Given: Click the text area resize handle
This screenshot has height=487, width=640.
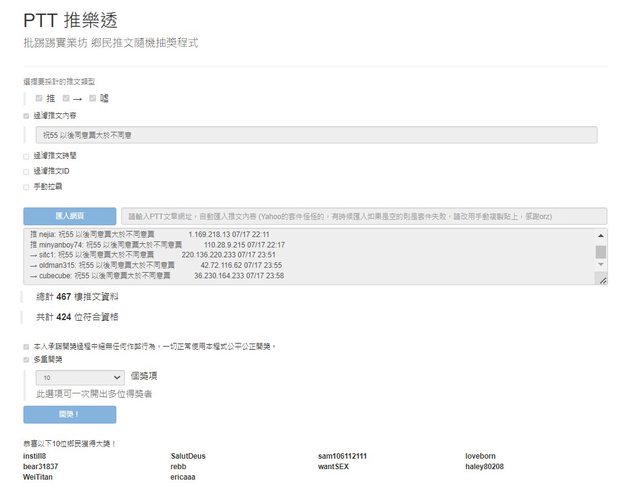Looking at the screenshot, I should tap(602, 281).
